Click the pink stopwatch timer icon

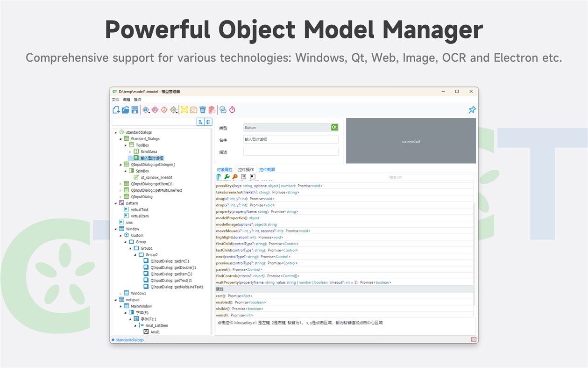pyautogui.click(x=232, y=110)
